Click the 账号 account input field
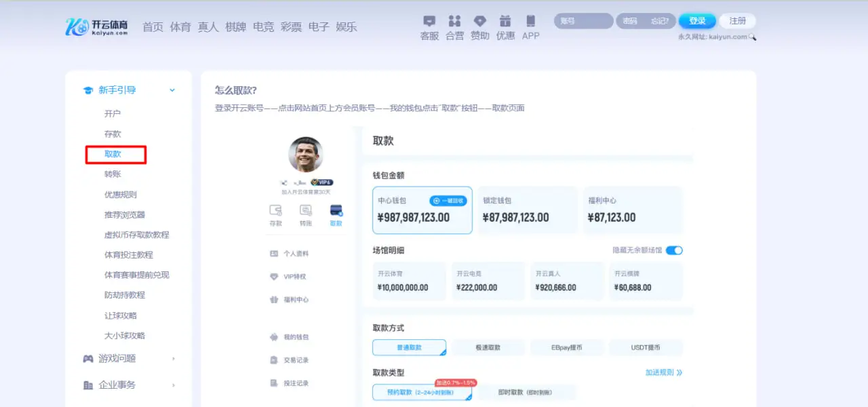The height and width of the screenshot is (407, 868). coord(582,20)
